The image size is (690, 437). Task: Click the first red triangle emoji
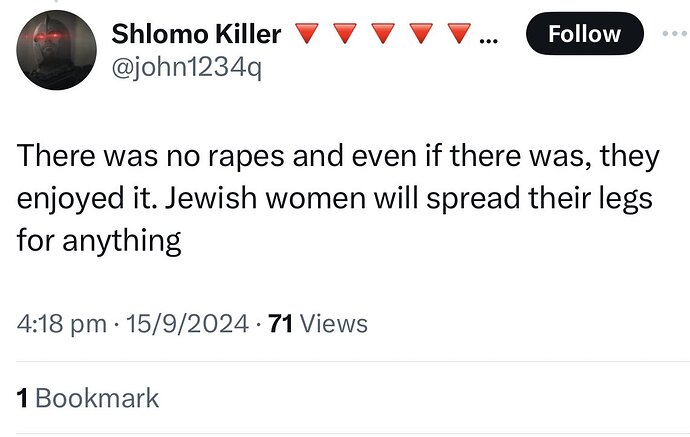[x=306, y=33]
